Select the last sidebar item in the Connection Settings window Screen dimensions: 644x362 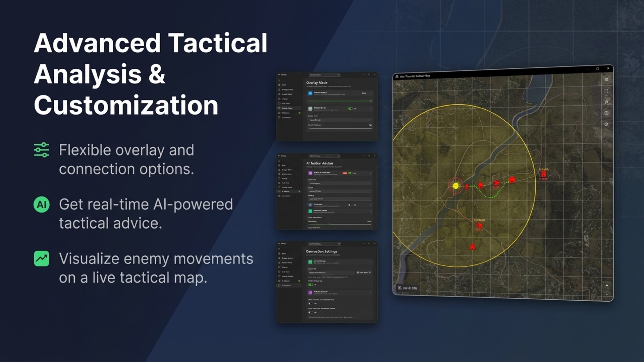286,286
